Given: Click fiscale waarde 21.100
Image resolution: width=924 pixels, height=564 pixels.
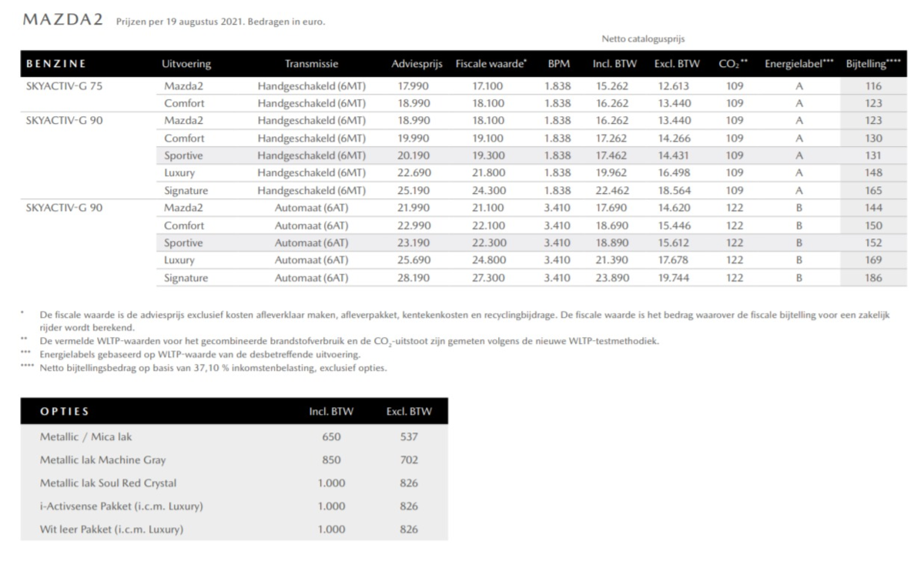Looking at the screenshot, I should (x=488, y=208).
